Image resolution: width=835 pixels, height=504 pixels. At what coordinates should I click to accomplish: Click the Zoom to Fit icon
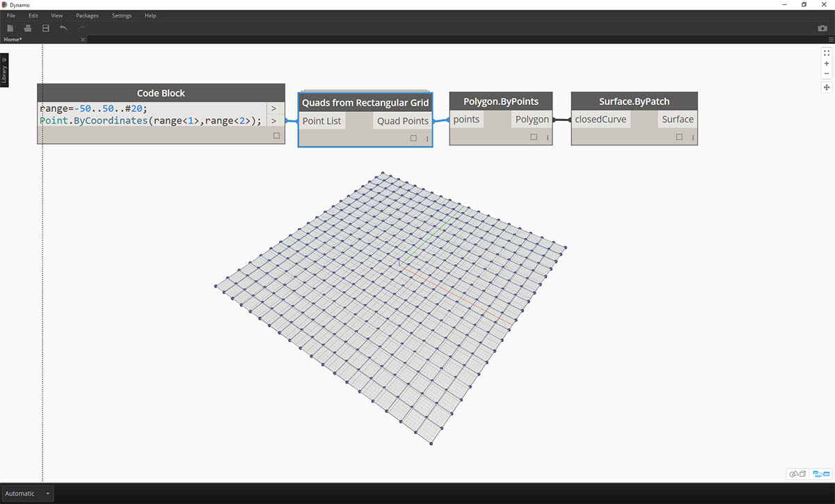tap(827, 53)
